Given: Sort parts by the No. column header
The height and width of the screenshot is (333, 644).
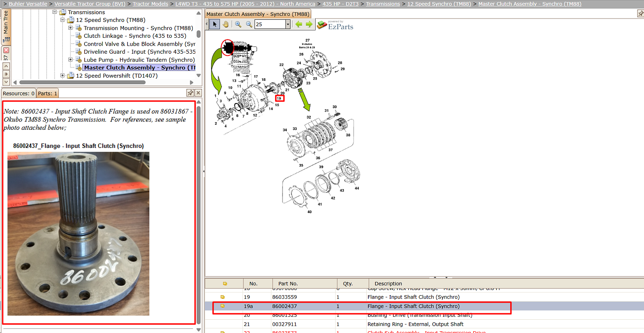Looking at the screenshot, I should (258, 284).
